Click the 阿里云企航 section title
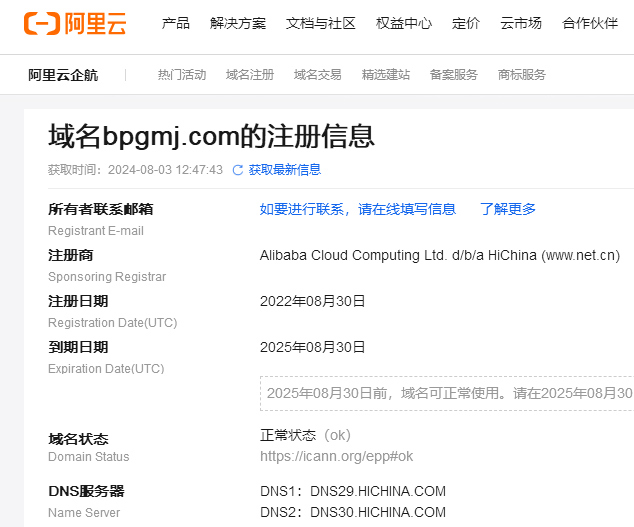The height and width of the screenshot is (527, 634). point(63,75)
